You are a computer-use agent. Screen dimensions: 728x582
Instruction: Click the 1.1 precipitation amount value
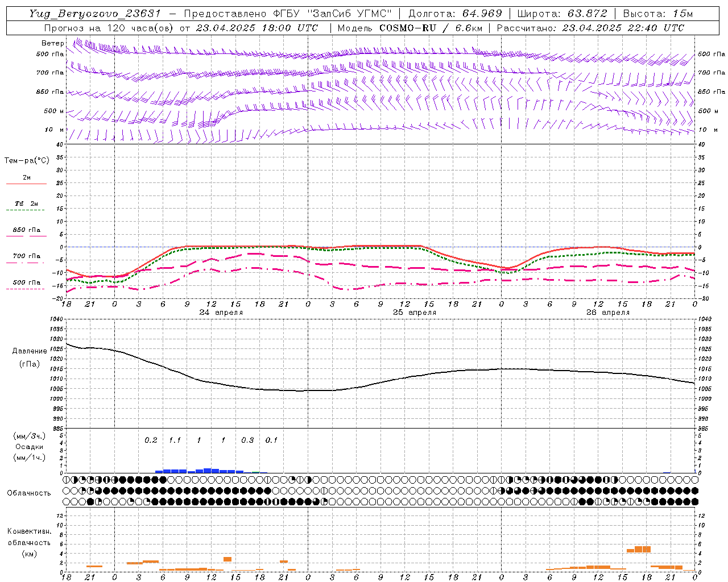[x=175, y=440]
